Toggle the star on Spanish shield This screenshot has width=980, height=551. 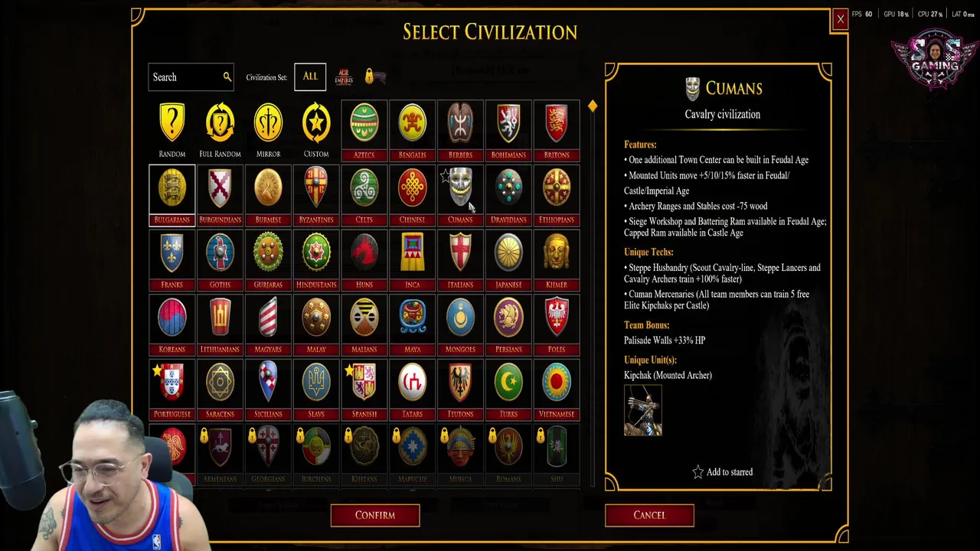(350, 371)
